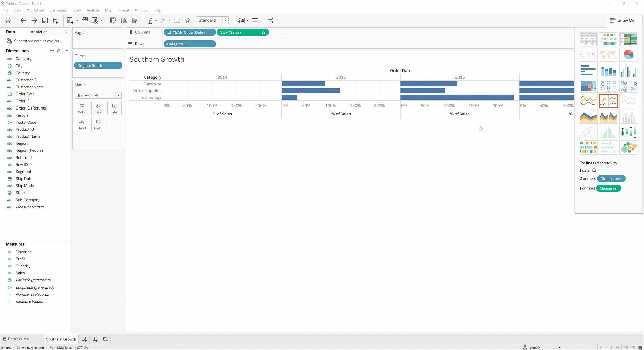Toggle Show Mark Labels in toolbar

point(177,20)
